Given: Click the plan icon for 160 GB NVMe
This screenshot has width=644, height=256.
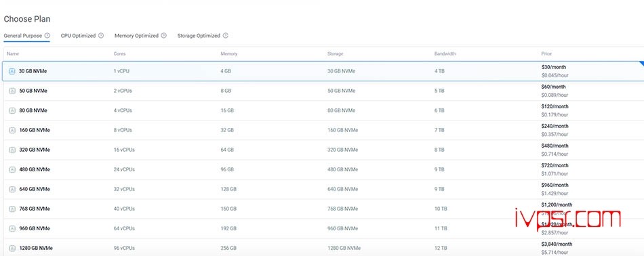Looking at the screenshot, I should click(12, 131).
